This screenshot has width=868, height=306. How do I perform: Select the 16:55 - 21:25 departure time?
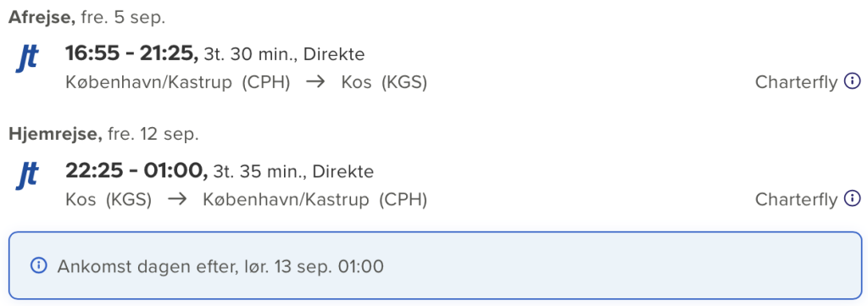(x=131, y=53)
